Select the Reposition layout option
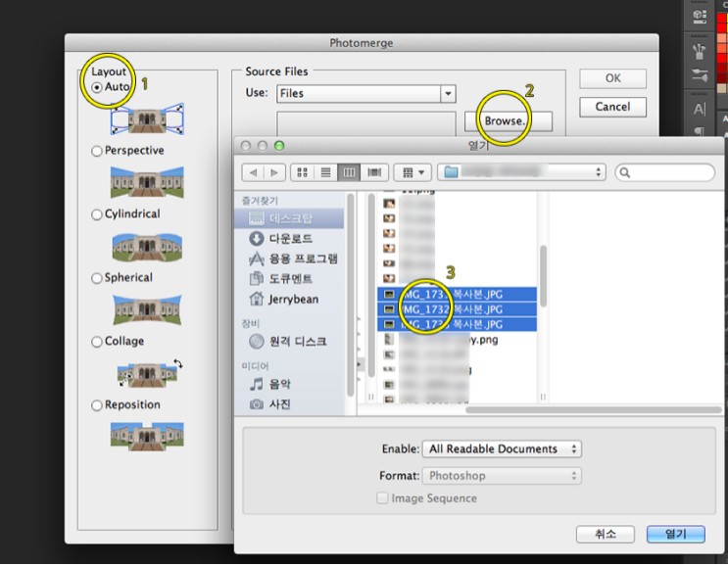728x565 pixels. pyautogui.click(x=97, y=405)
